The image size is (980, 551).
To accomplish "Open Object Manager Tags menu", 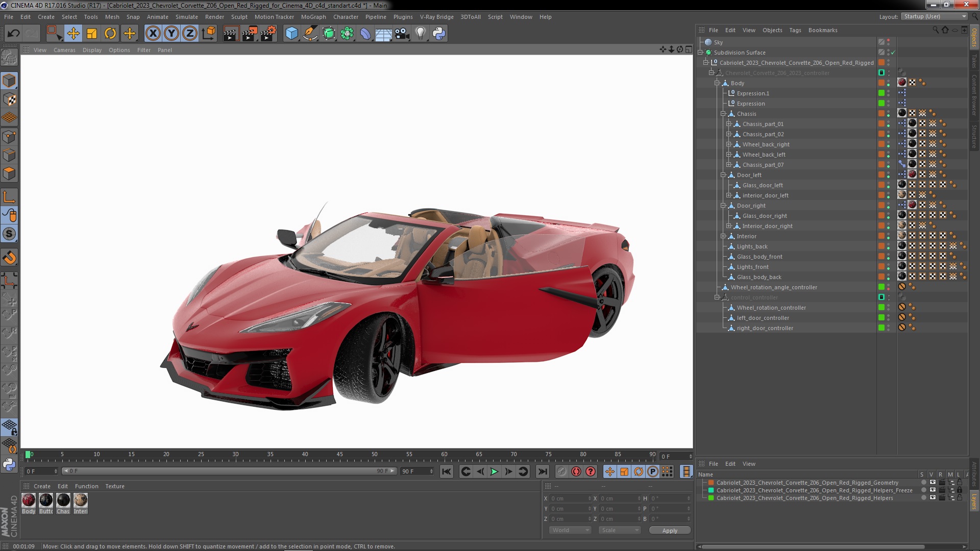I will point(795,30).
